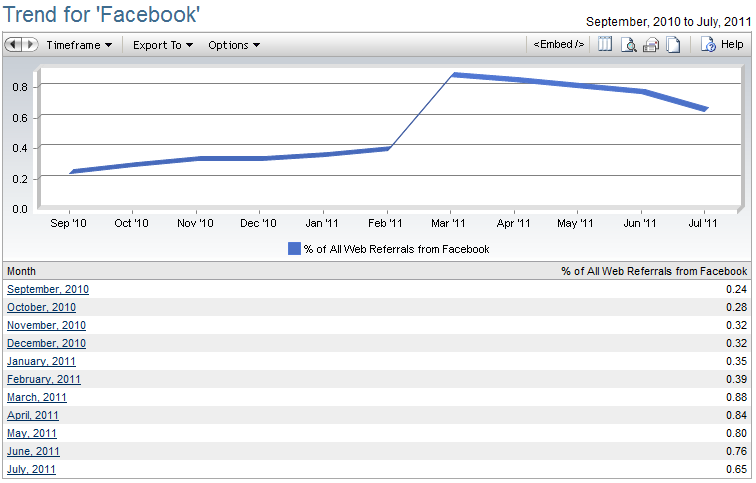Open the July, 2011 link
Screen dimensions: 756x483
coord(31,470)
